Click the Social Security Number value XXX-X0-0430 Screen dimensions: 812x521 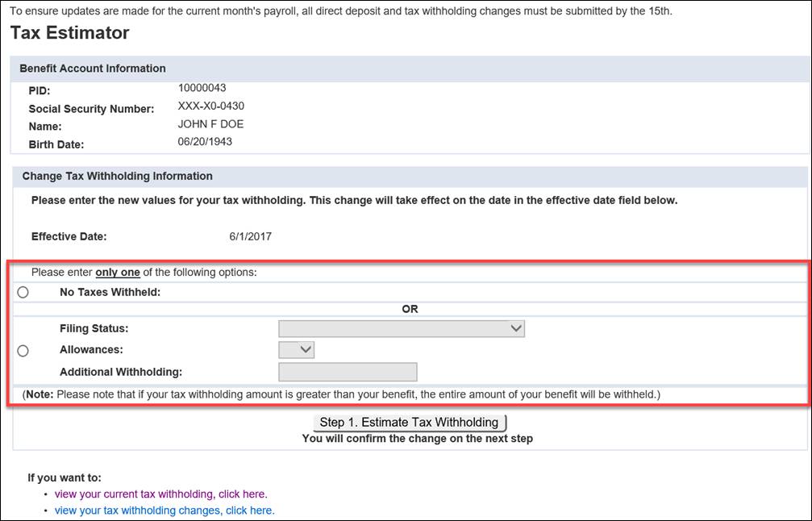click(x=210, y=106)
